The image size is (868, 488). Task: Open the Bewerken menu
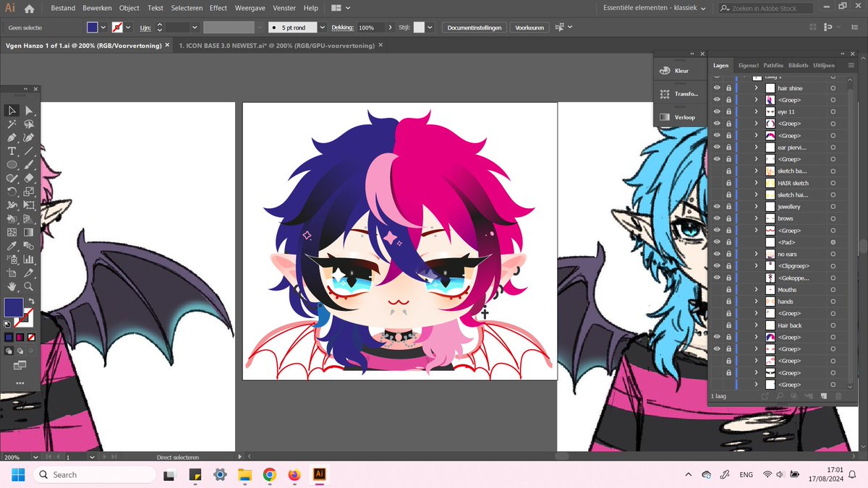pos(97,8)
